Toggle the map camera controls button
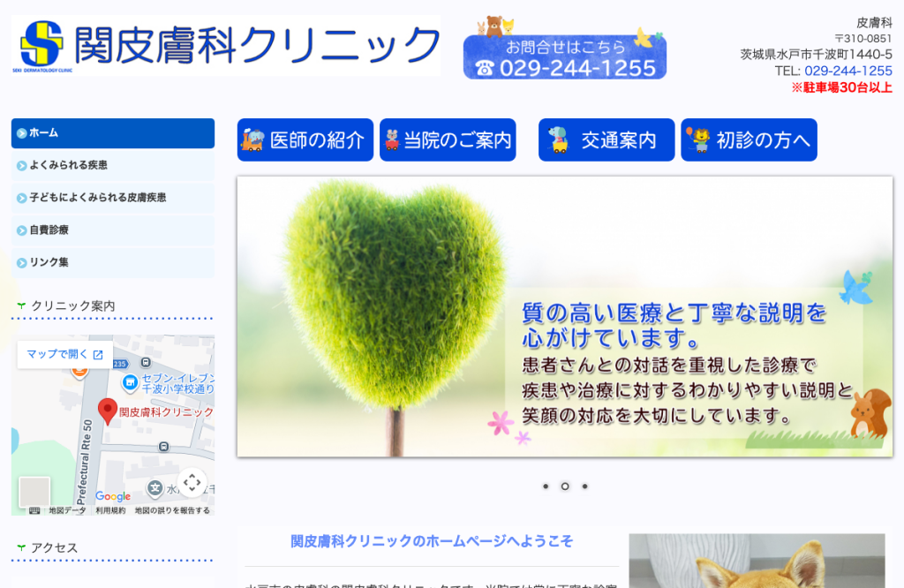 pos(192,483)
